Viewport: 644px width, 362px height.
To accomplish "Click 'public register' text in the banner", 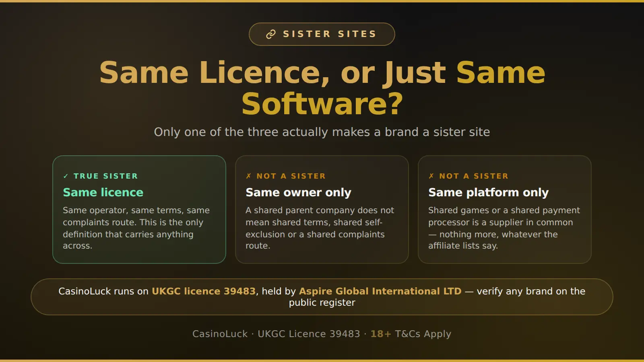I will tap(322, 302).
